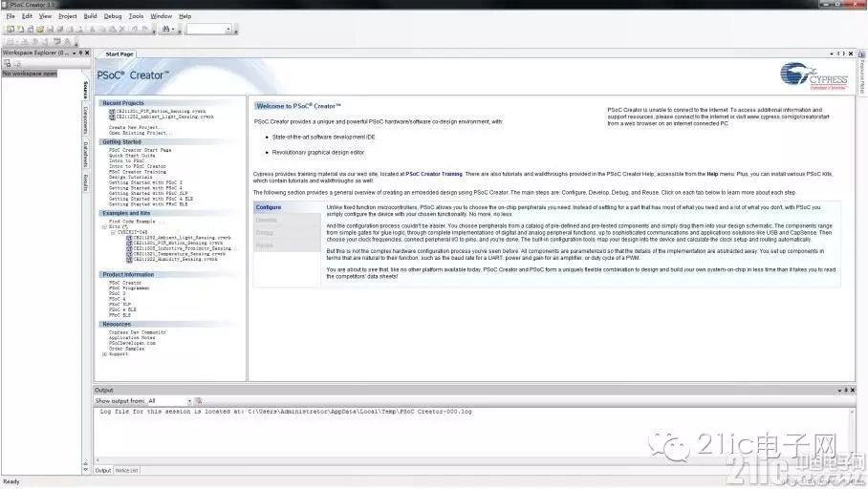The image size is (868, 489).
Task: Close the Output panel
Action: pos(853,390)
